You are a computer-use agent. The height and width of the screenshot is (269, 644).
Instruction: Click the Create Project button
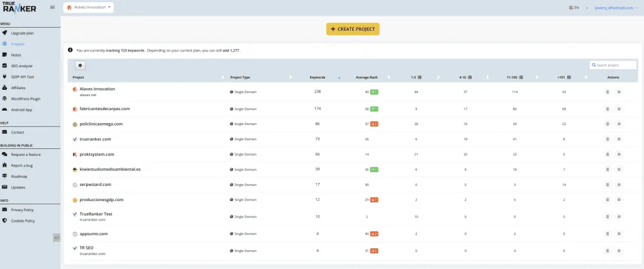pos(353,29)
